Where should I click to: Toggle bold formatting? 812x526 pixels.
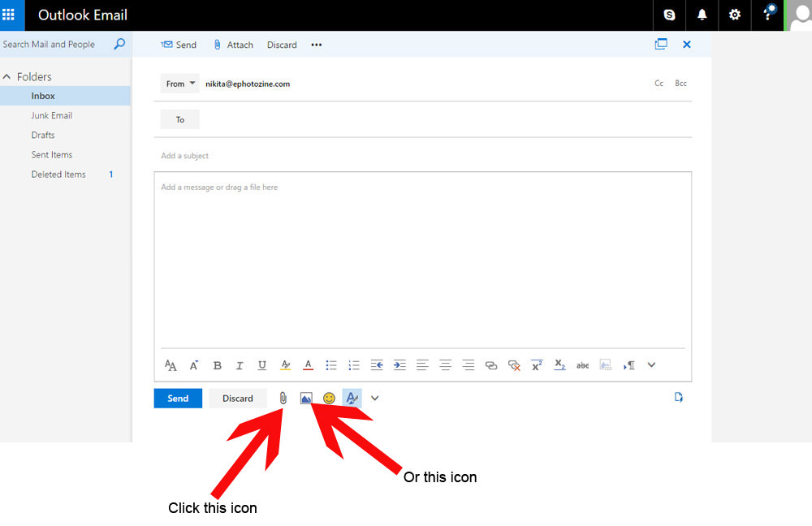click(217, 365)
